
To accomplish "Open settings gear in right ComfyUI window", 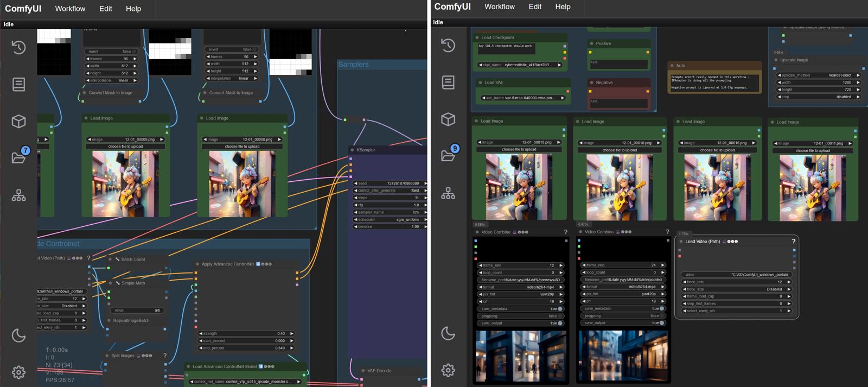I will 448,370.
